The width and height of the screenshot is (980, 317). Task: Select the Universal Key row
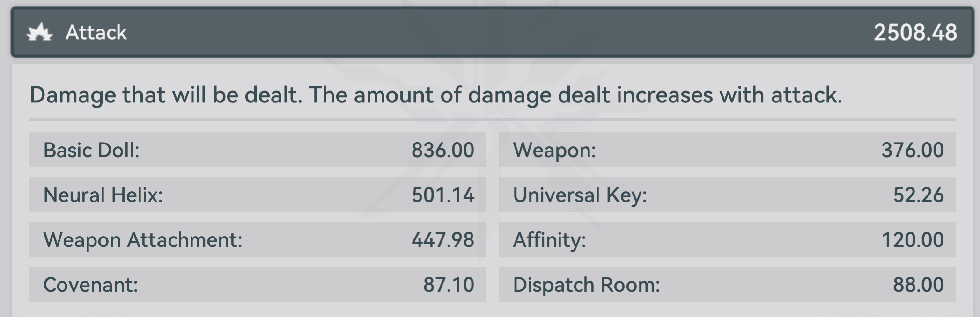coord(727,195)
